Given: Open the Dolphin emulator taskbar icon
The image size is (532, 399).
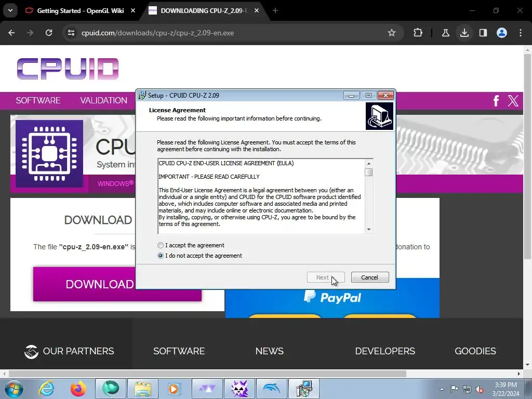Looking at the screenshot, I should [x=271, y=389].
